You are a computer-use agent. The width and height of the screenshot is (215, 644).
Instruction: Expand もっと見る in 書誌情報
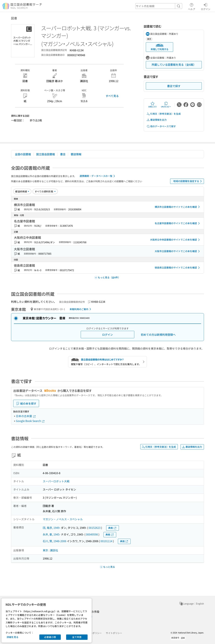[107, 567]
